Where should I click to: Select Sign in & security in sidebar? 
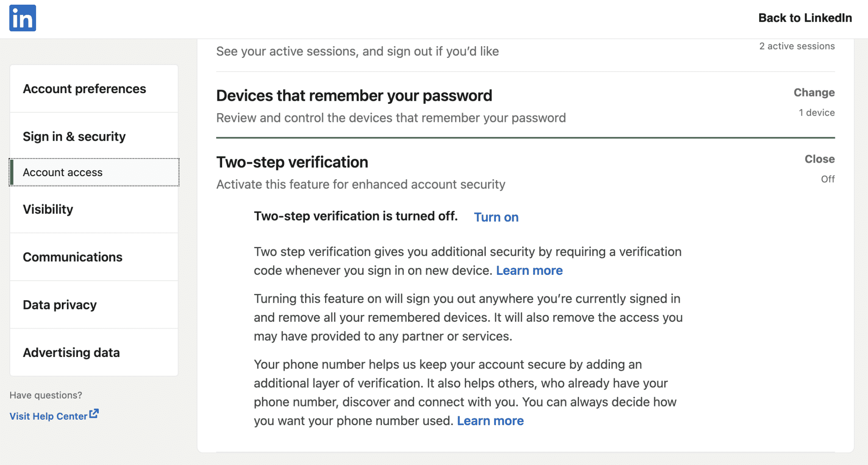94,136
